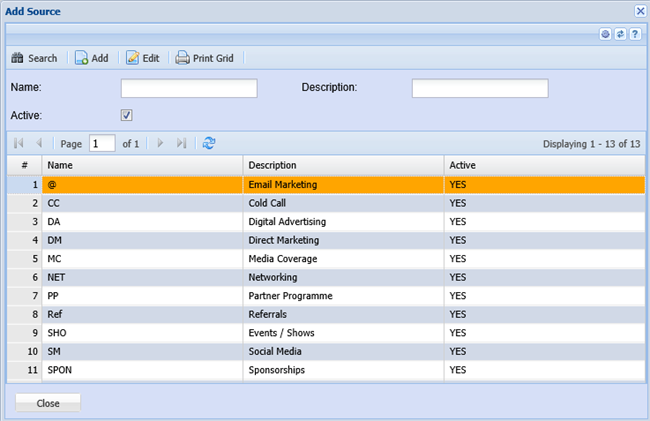
Task: Go to the first page of results
Action: click(19, 143)
